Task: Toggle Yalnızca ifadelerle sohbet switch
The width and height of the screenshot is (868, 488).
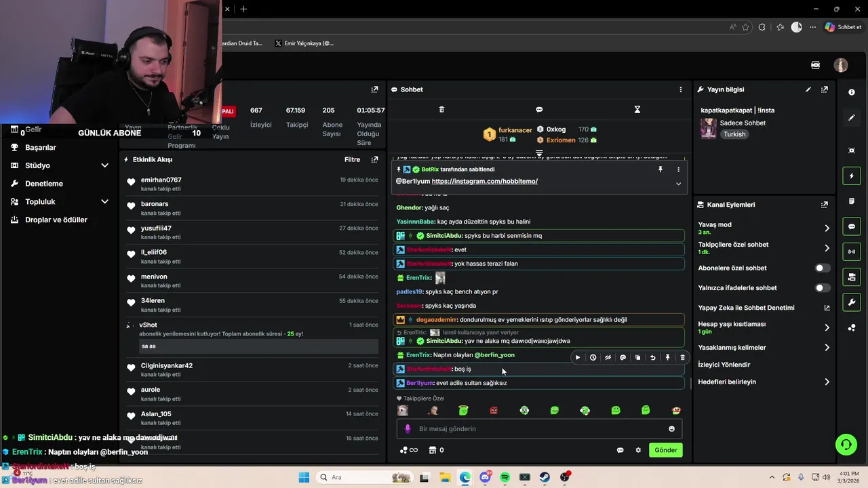Action: point(822,288)
